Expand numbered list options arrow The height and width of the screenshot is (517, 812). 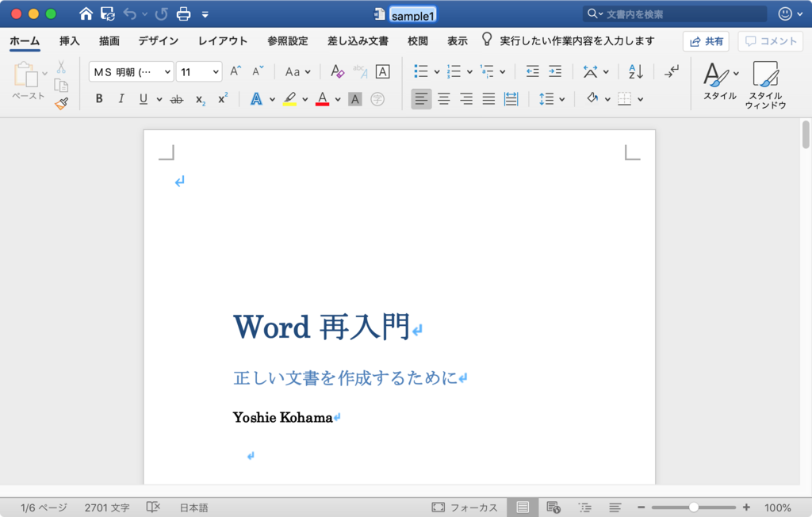pyautogui.click(x=469, y=71)
